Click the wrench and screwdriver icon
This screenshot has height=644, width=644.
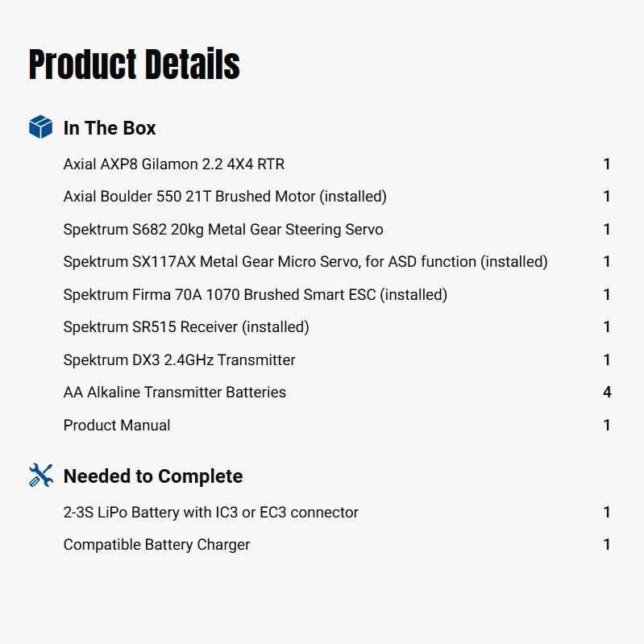click(40, 476)
